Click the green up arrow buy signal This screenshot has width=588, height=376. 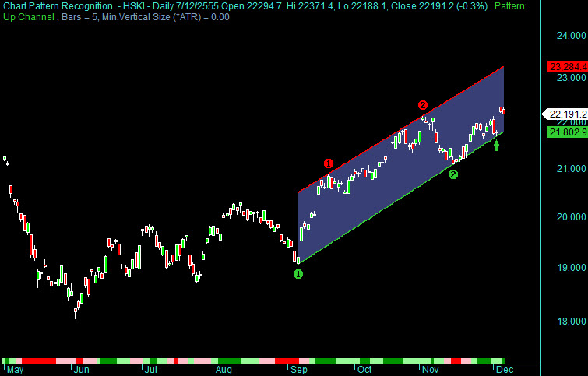(x=496, y=145)
